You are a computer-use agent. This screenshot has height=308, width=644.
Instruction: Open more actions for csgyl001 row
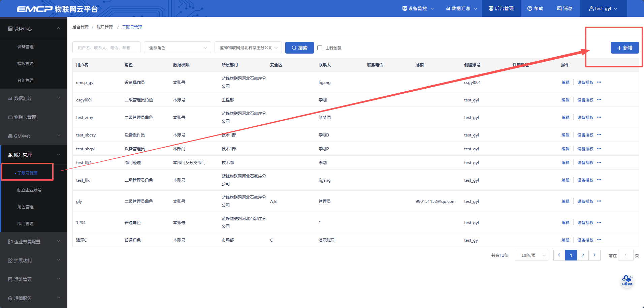click(599, 100)
